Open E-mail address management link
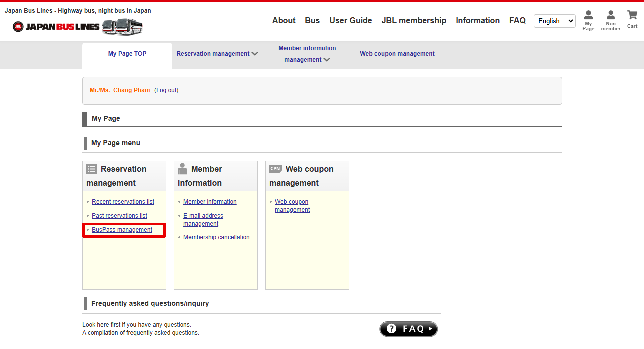Image resolution: width=644 pixels, height=349 pixels. [x=203, y=220]
